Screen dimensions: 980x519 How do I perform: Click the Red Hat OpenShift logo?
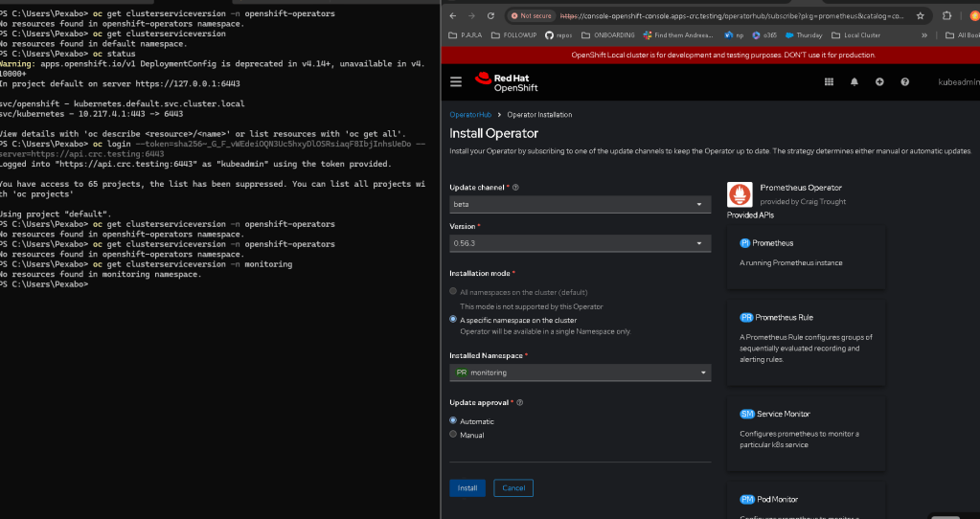tap(506, 82)
